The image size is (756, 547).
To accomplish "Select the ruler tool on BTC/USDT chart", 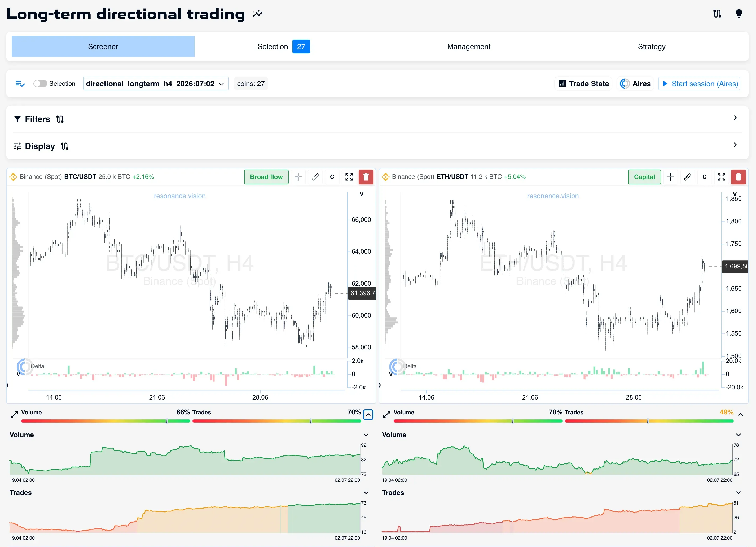I will [315, 177].
